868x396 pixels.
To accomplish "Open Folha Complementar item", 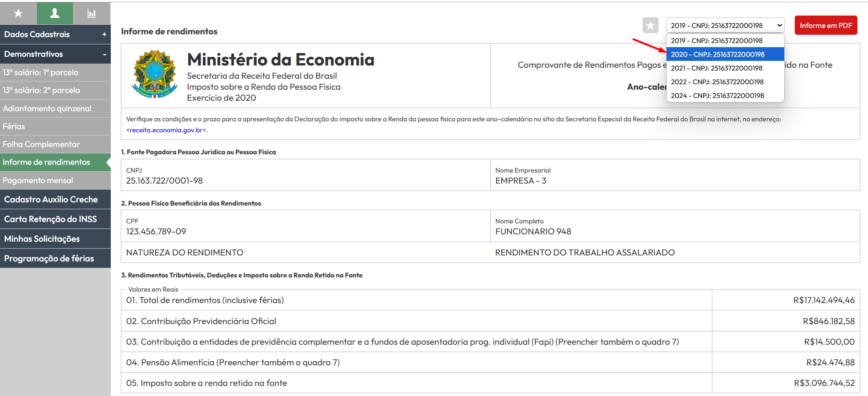I will pyautogui.click(x=55, y=144).
